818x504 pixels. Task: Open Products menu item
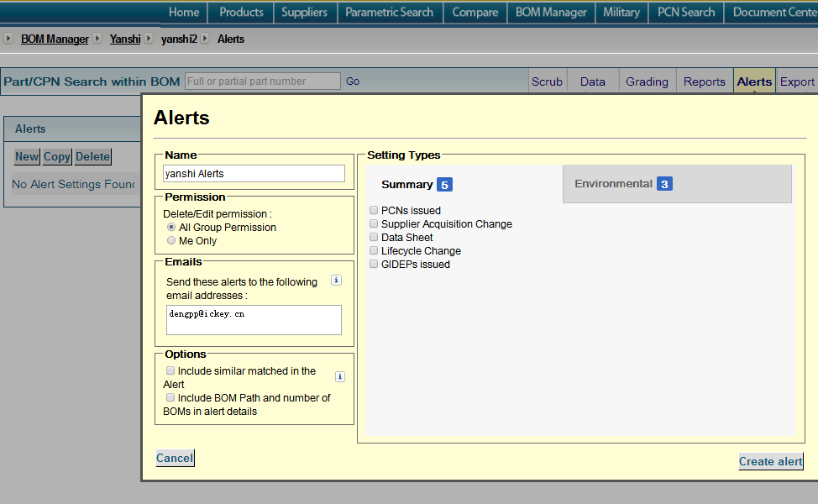241,12
